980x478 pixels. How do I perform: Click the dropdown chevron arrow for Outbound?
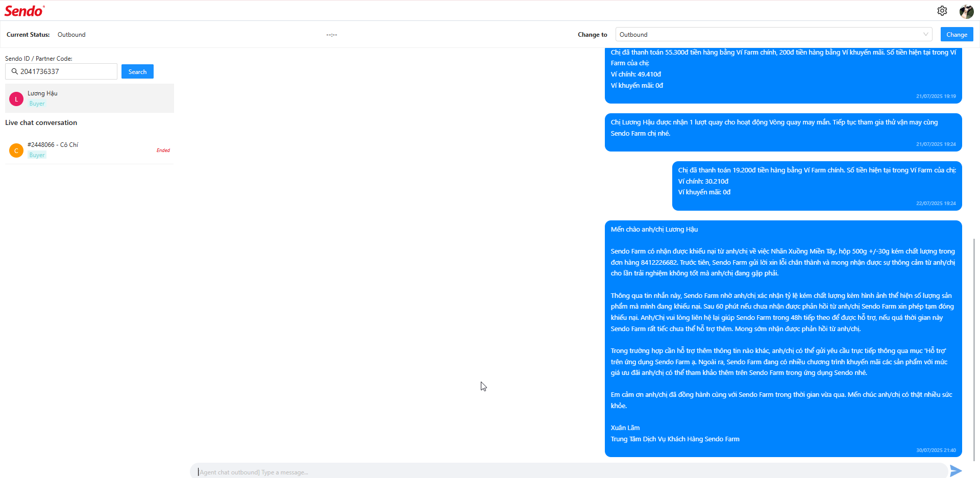(x=925, y=34)
